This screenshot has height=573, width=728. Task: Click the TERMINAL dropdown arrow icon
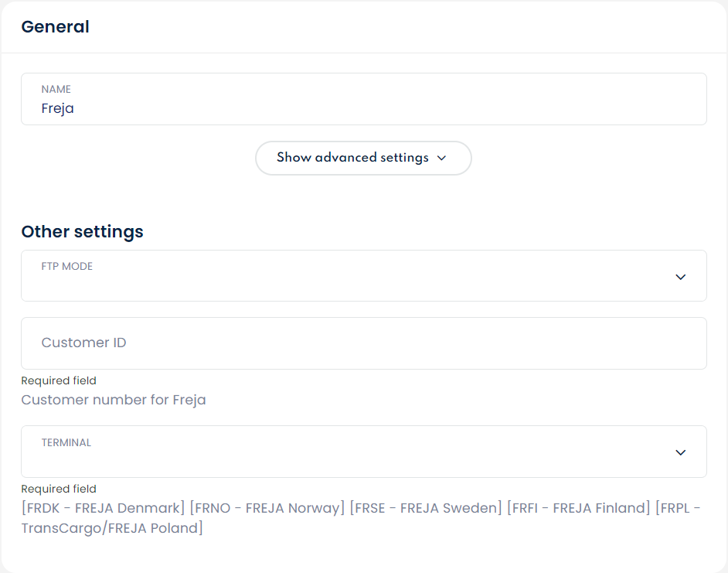click(680, 452)
